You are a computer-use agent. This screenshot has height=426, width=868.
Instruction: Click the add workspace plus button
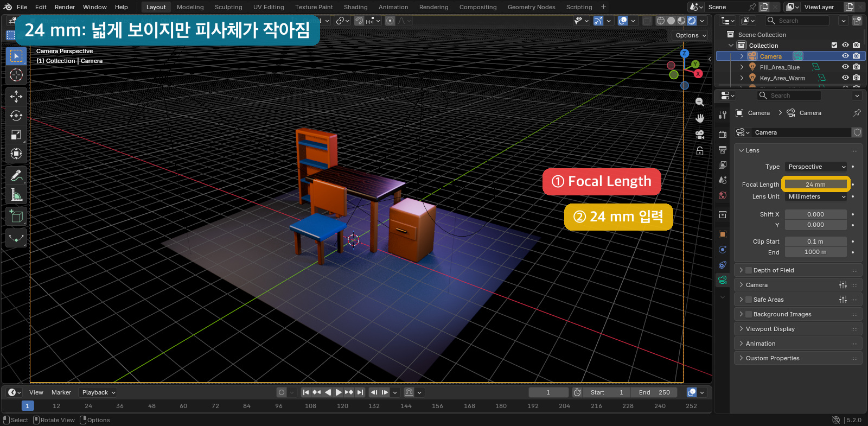(x=603, y=7)
